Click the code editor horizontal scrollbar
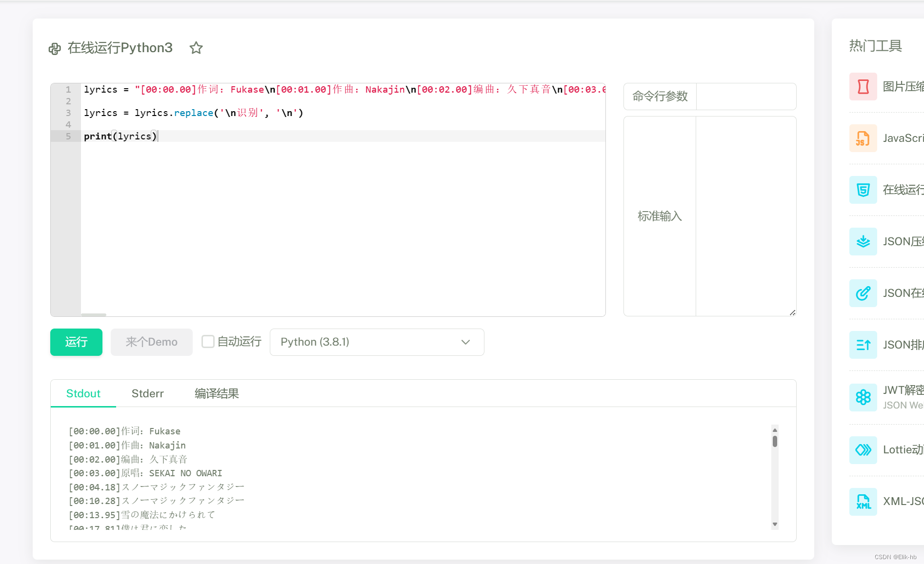The width and height of the screenshot is (924, 564). 94,315
